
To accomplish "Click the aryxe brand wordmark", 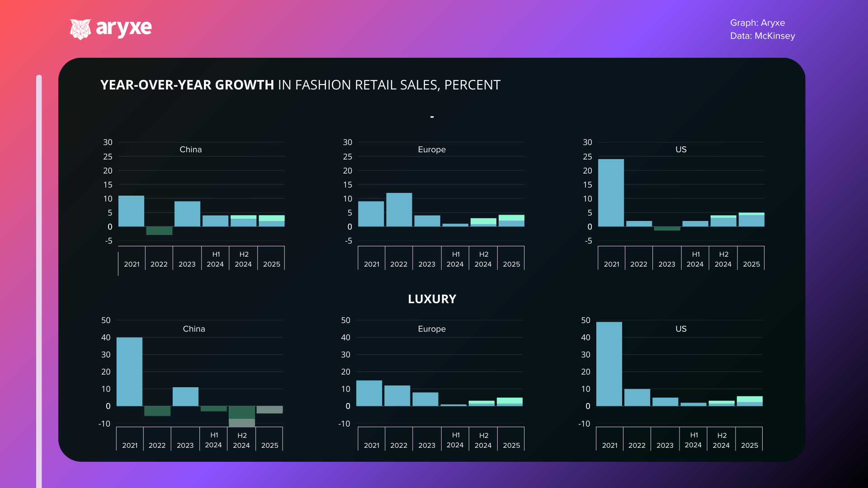I will tap(123, 28).
